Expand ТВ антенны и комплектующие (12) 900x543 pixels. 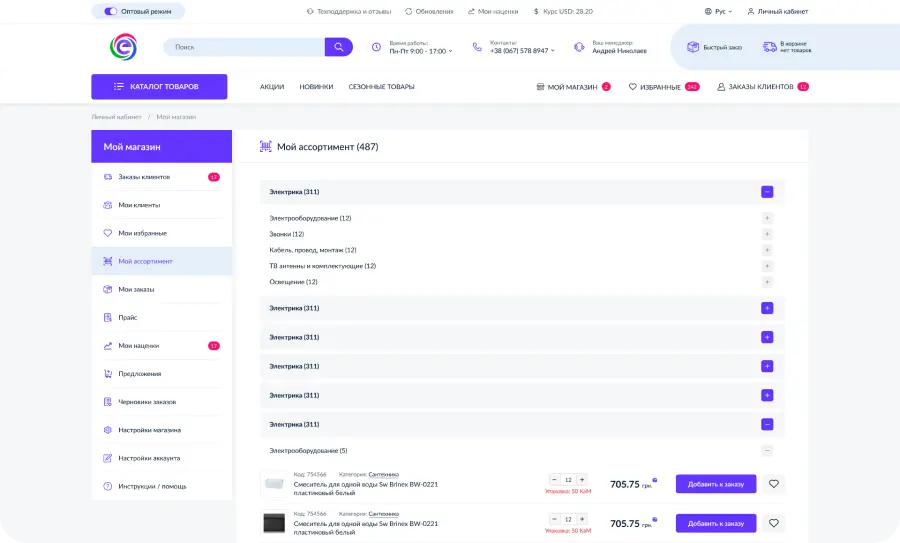[767, 266]
